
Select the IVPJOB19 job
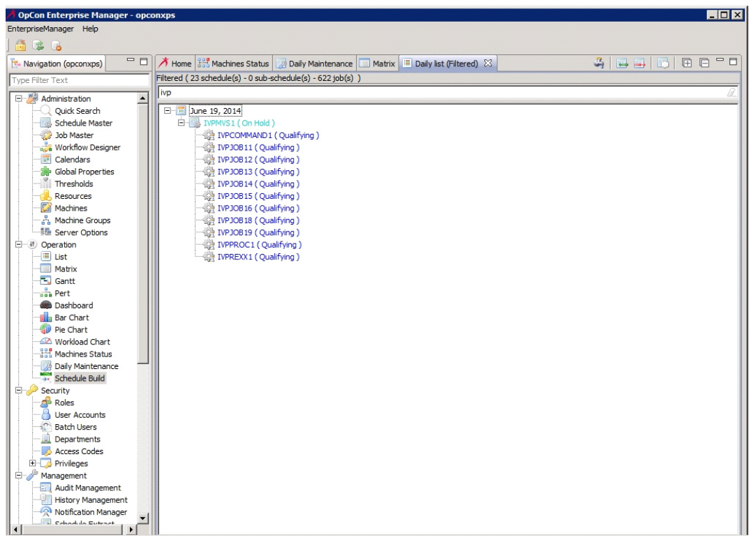click(x=258, y=233)
